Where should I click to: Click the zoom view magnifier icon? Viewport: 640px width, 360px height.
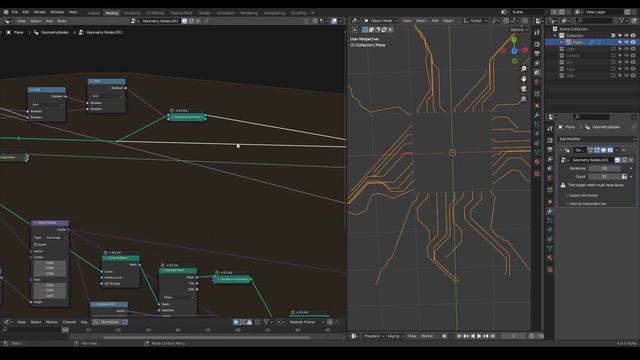point(524,69)
